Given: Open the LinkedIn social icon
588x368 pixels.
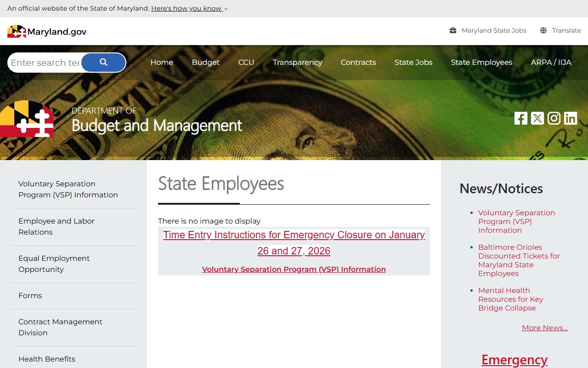Looking at the screenshot, I should 571,118.
